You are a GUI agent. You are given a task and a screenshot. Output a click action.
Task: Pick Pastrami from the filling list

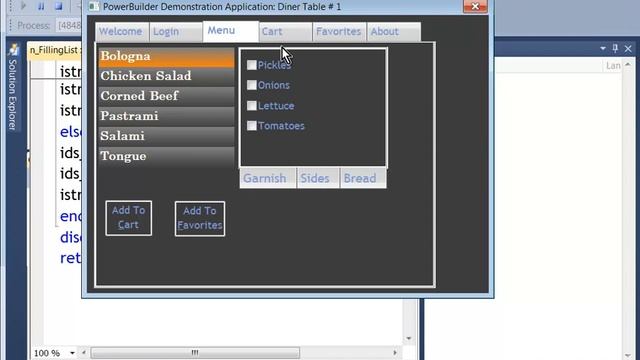[166, 116]
